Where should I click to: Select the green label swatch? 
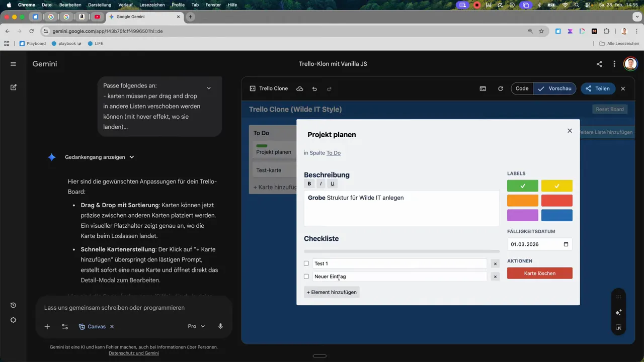pyautogui.click(x=522, y=186)
